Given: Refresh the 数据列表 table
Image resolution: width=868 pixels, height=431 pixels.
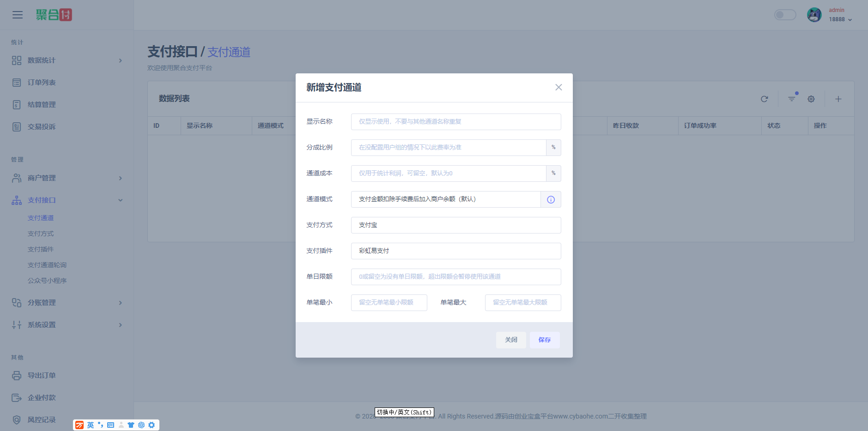Looking at the screenshot, I should (764, 99).
